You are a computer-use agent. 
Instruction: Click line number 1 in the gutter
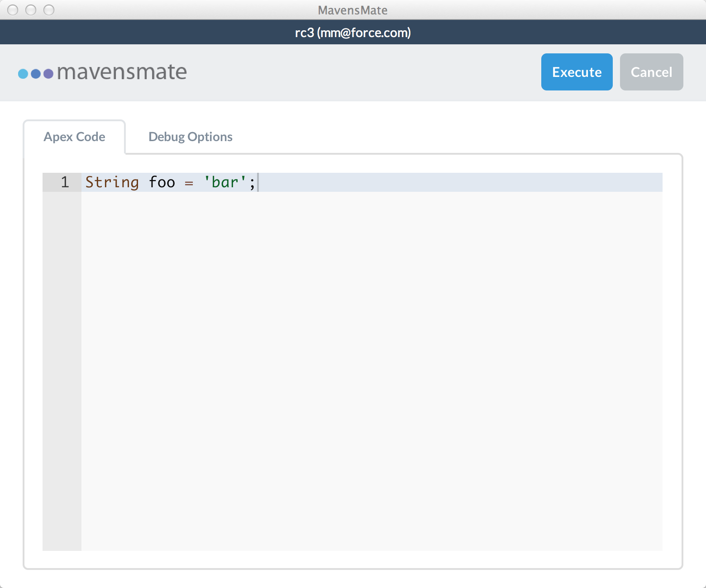(x=65, y=182)
